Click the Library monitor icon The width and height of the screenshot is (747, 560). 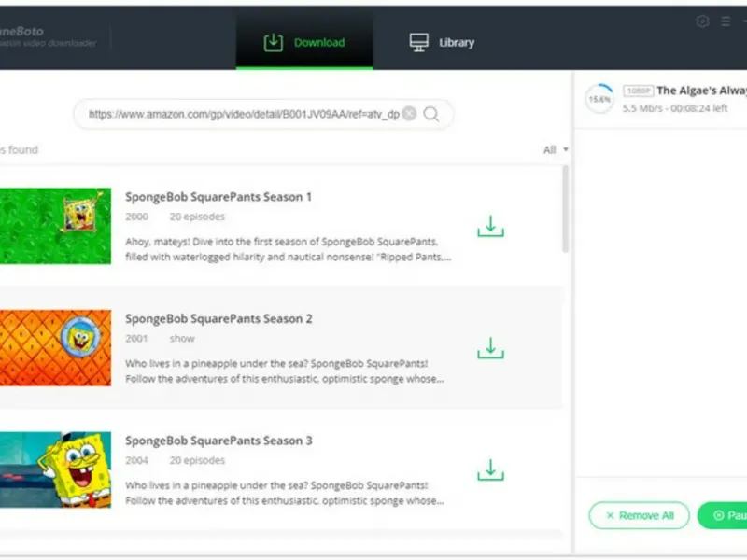click(x=418, y=42)
